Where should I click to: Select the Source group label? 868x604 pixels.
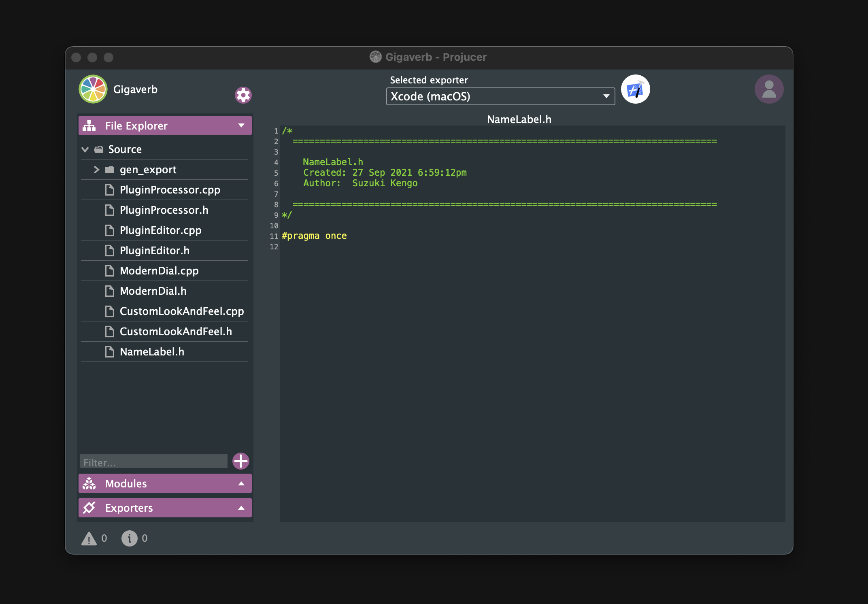[x=125, y=149]
